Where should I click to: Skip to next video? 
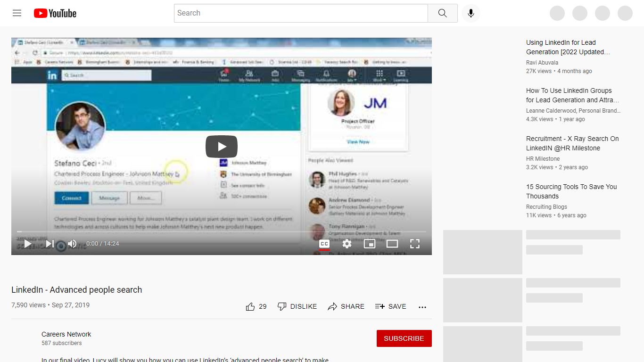(x=50, y=244)
